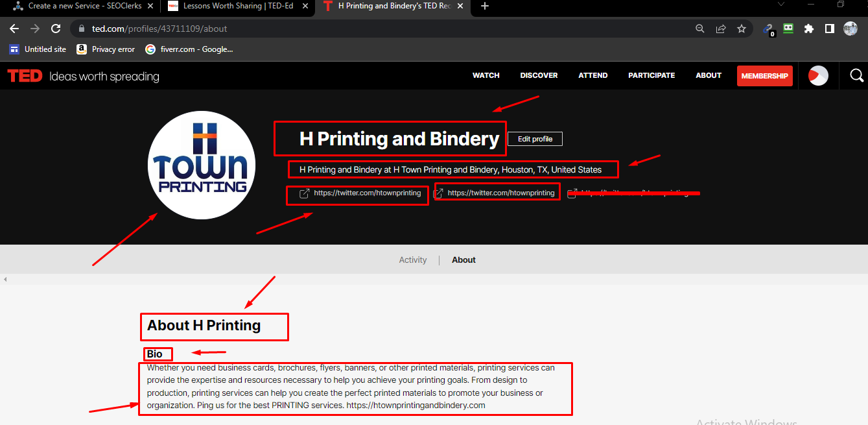Open the first twitter.com/htownprinting external link icon

point(304,193)
